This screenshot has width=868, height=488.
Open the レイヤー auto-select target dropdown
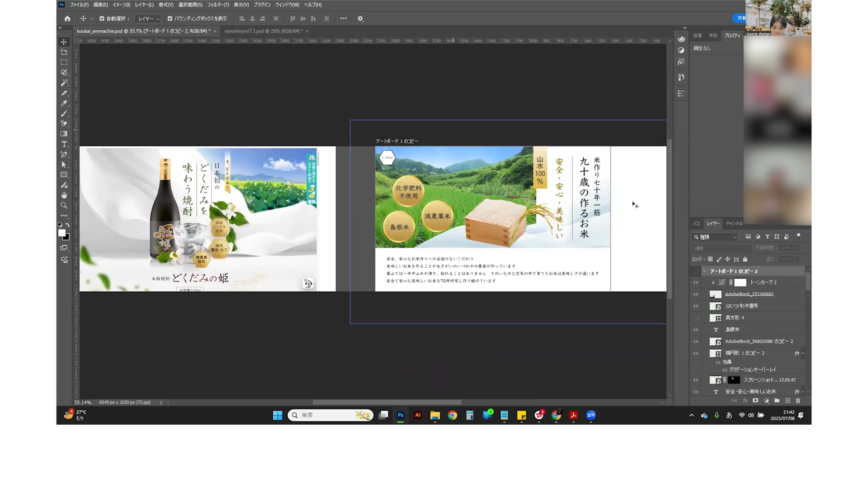(149, 19)
